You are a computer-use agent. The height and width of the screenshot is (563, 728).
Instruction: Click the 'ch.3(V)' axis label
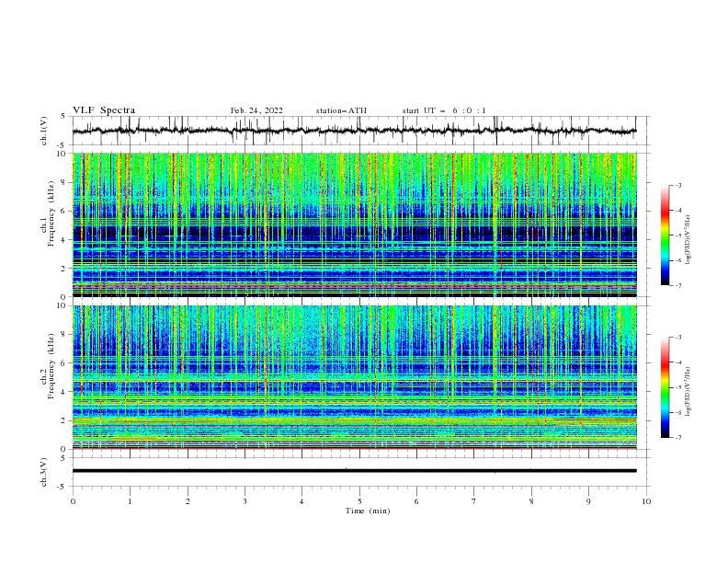pos(44,472)
